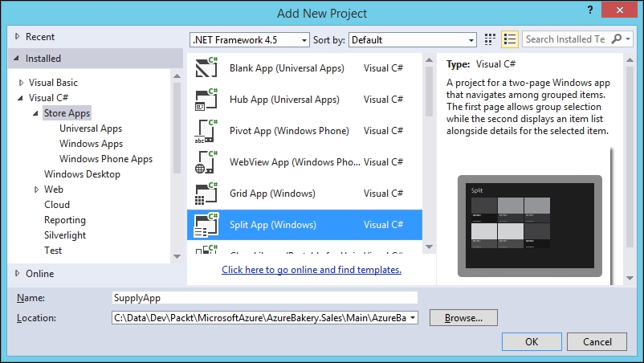Expand the Visual Basic tree node
This screenshot has width=644, height=363.
tap(21, 83)
